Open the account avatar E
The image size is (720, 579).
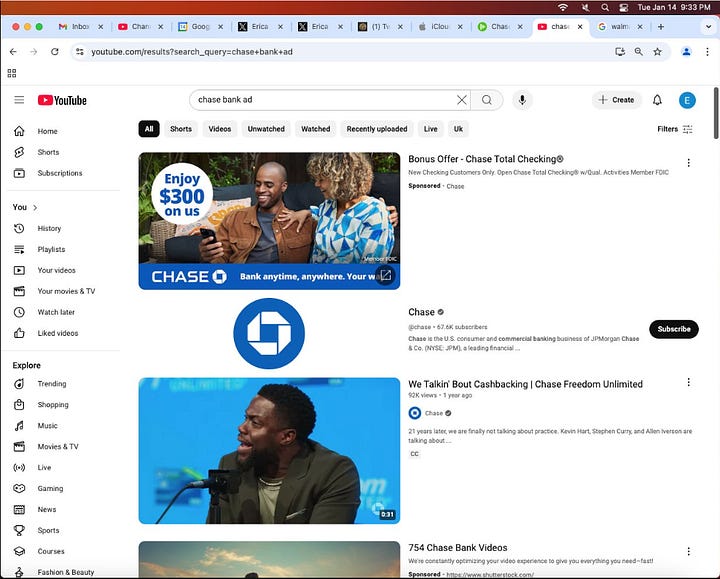687,100
